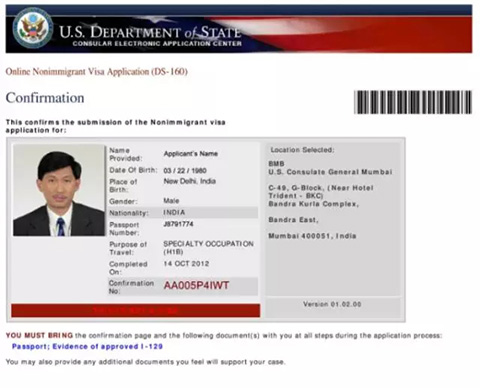This screenshot has height=388, width=480.
Task: Click the Nationality INDIA row
Action: point(183,213)
